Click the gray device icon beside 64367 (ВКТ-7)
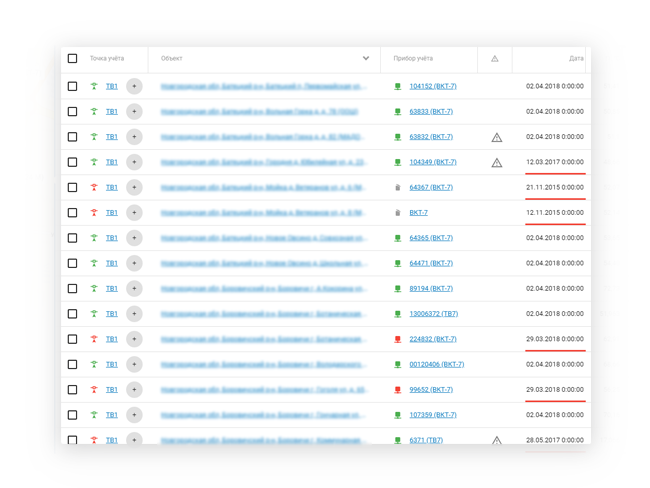 coord(398,187)
